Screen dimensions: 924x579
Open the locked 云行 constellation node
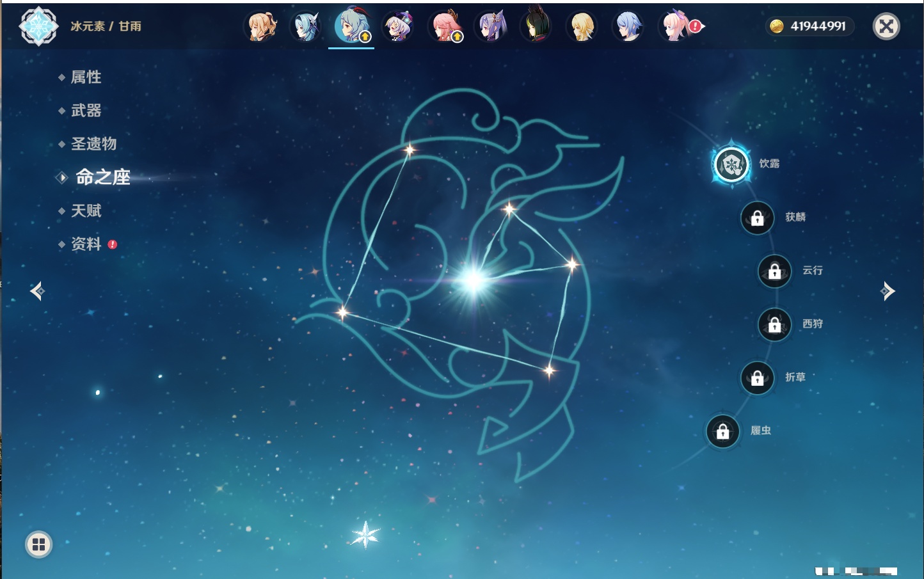[775, 271]
